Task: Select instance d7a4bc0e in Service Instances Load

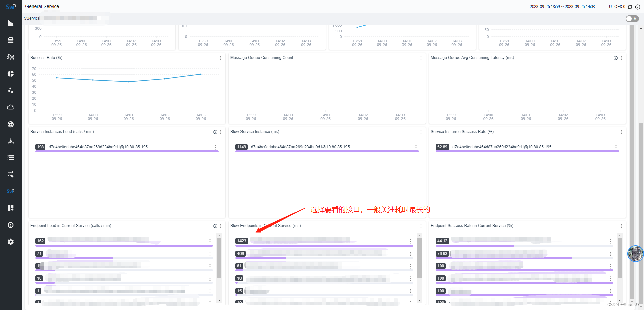Action: [x=98, y=147]
